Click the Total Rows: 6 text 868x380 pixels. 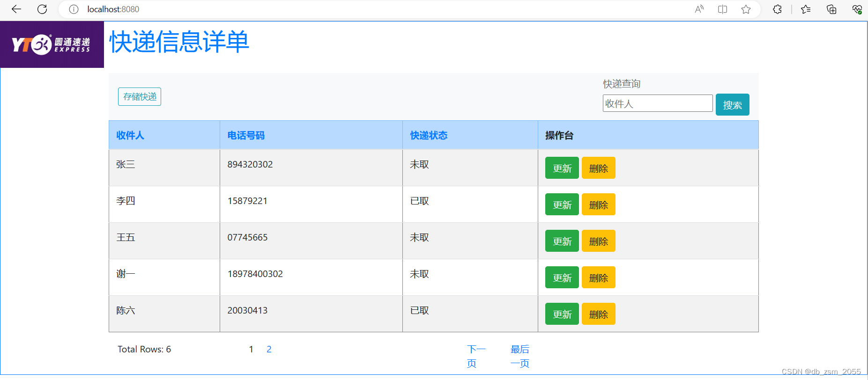[x=144, y=349]
